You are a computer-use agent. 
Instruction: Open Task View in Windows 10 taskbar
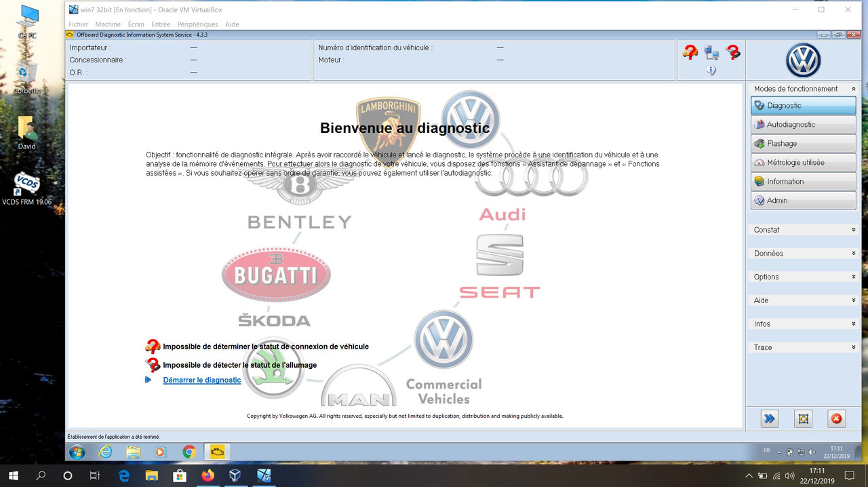point(95,475)
